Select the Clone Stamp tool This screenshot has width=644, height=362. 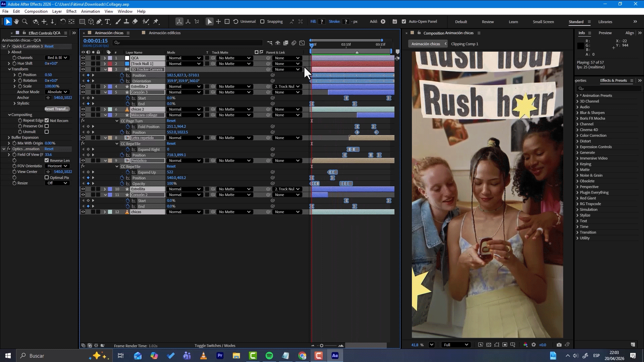tap(126, 21)
